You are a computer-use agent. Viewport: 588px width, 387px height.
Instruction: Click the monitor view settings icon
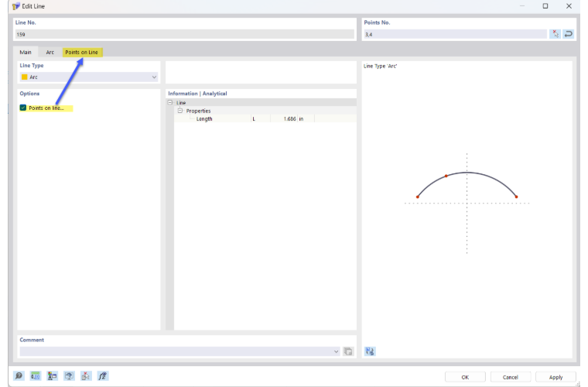(x=69, y=375)
